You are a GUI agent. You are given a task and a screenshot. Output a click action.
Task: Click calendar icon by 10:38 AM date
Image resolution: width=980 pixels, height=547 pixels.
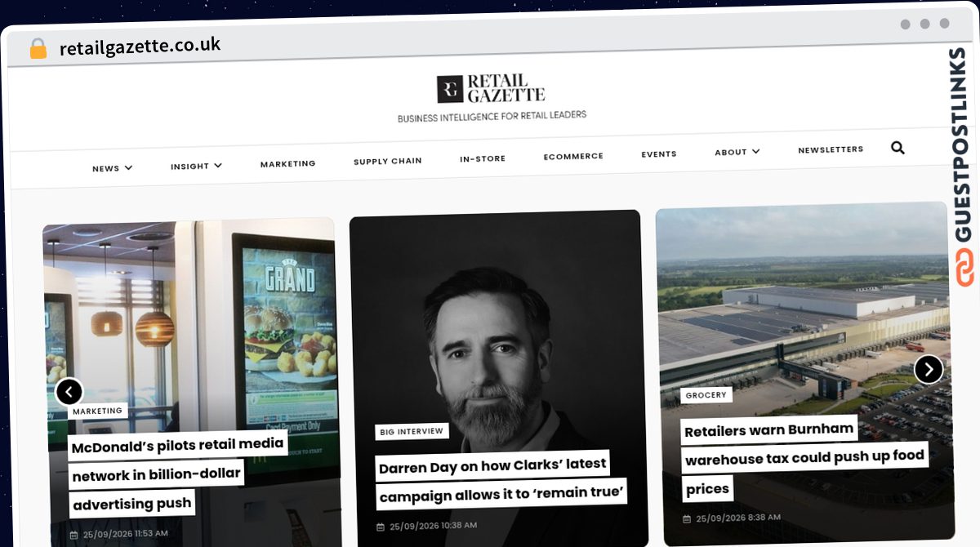click(x=381, y=527)
